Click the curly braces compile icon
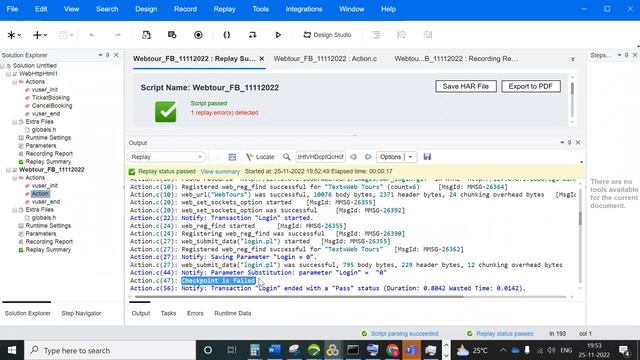The width and height of the screenshot is (640, 360). (227, 35)
